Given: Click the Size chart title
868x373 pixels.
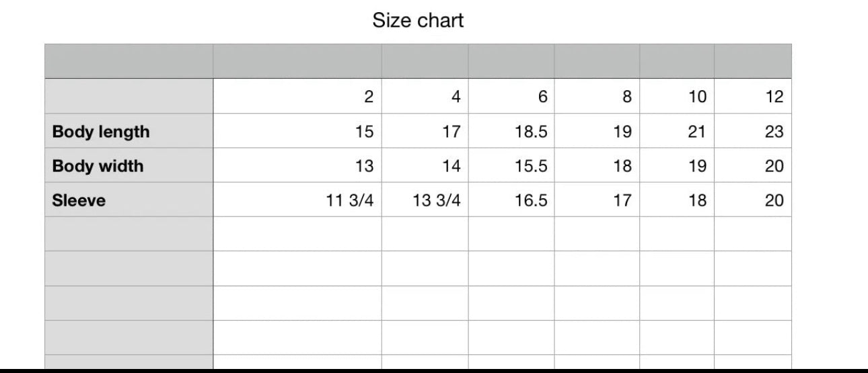Looking at the screenshot, I should pyautogui.click(x=418, y=20).
